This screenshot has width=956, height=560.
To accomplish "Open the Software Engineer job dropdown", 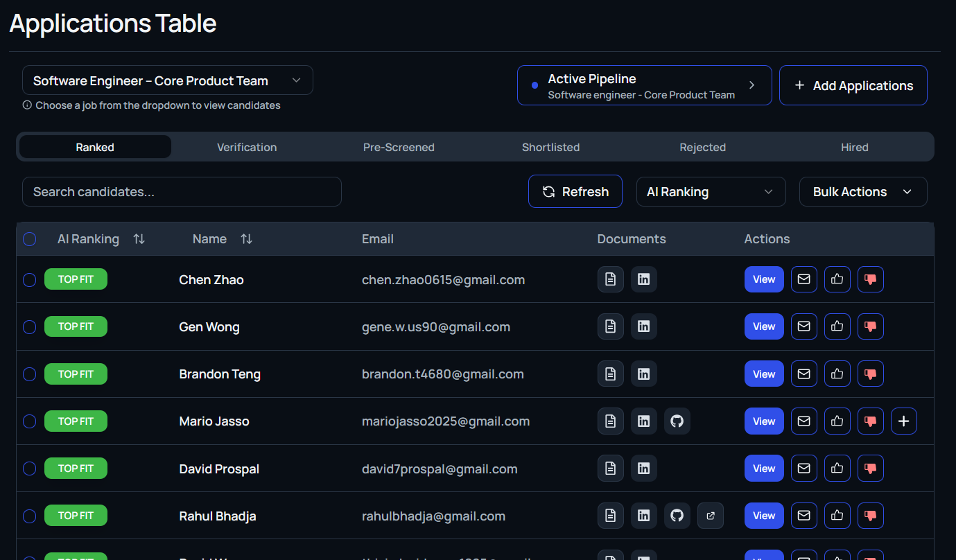I will [167, 80].
